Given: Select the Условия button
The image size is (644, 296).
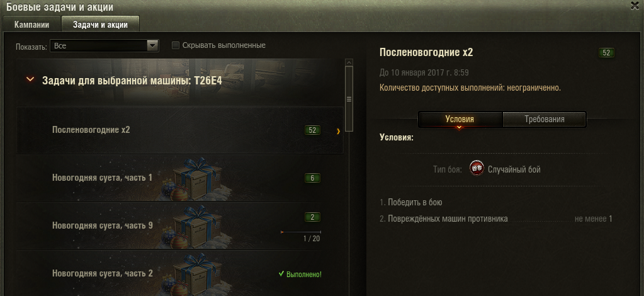Looking at the screenshot, I should point(460,119).
